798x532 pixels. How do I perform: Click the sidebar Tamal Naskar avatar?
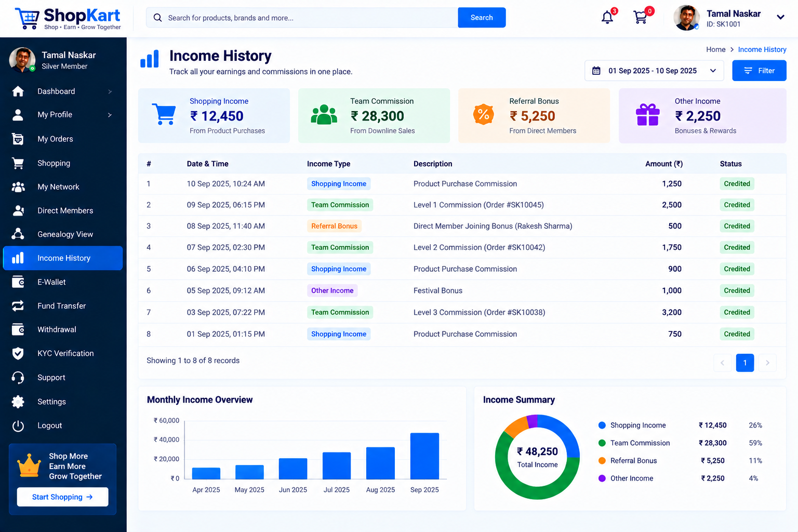click(22, 60)
